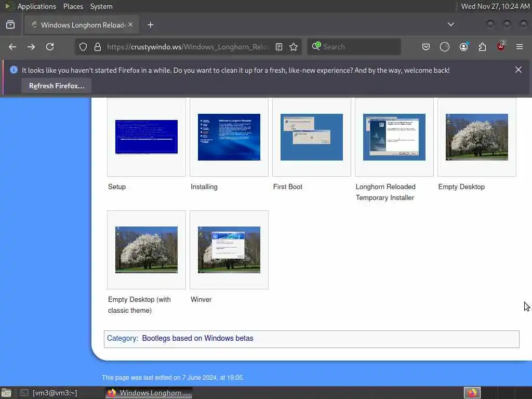Open Bootlegs based on Windows betas link
532x399 pixels.
pos(197,338)
